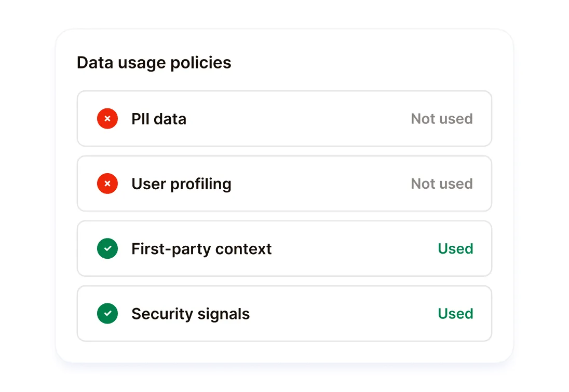
Task: Open the First-party context policy label
Action: click(201, 249)
